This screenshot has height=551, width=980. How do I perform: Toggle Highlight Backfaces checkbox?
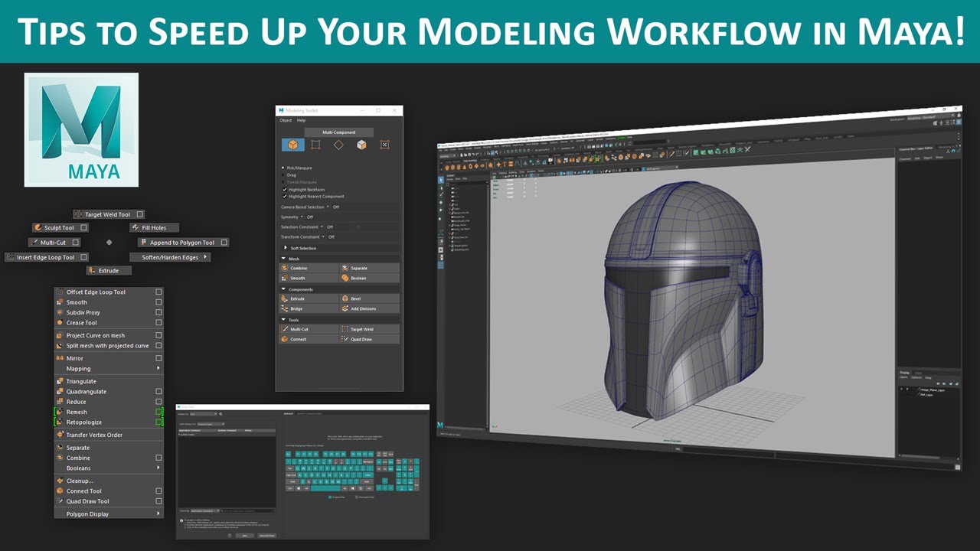pyautogui.click(x=284, y=189)
